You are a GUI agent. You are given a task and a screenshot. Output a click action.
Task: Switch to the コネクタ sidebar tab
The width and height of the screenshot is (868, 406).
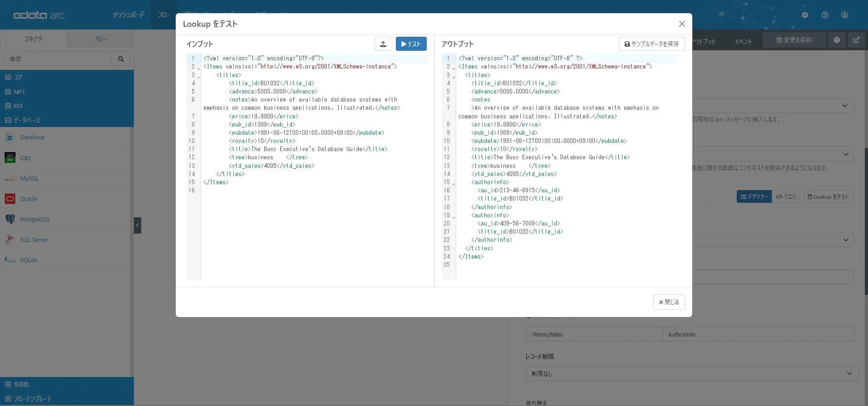coord(33,39)
